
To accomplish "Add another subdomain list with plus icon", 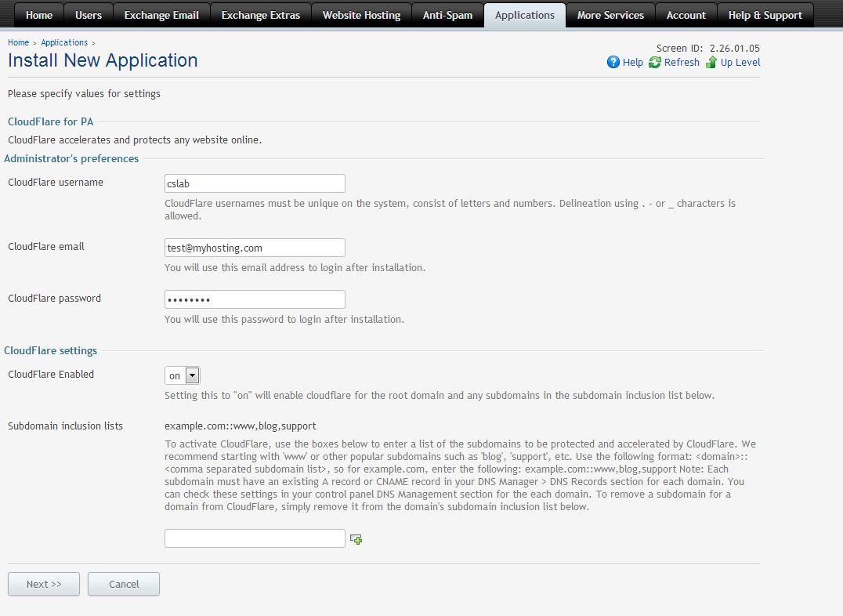I will 356,539.
